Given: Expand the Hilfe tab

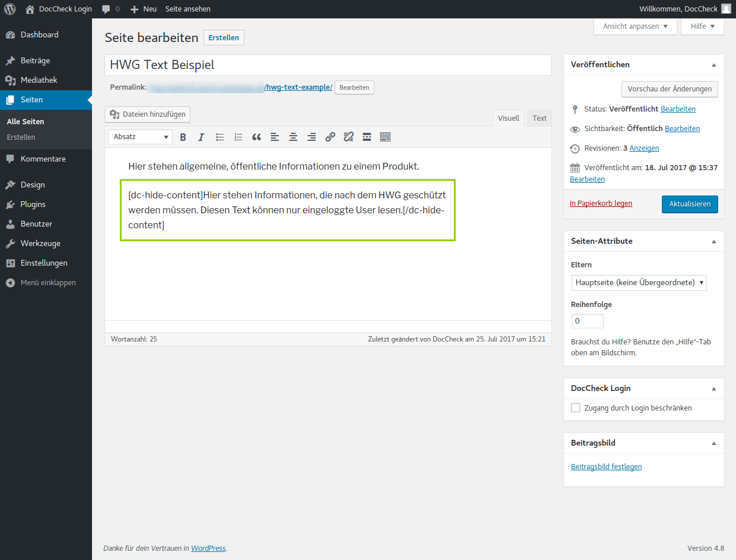Looking at the screenshot, I should (702, 26).
